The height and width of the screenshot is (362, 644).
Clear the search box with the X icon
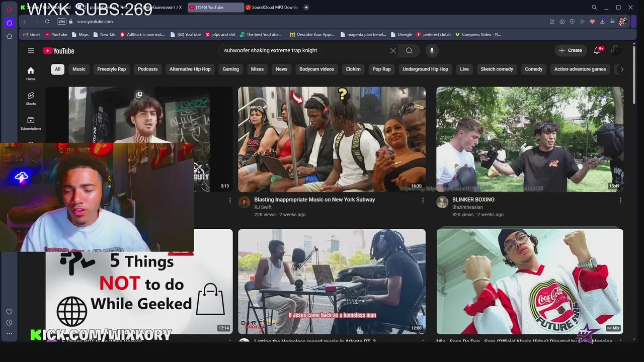393,50
